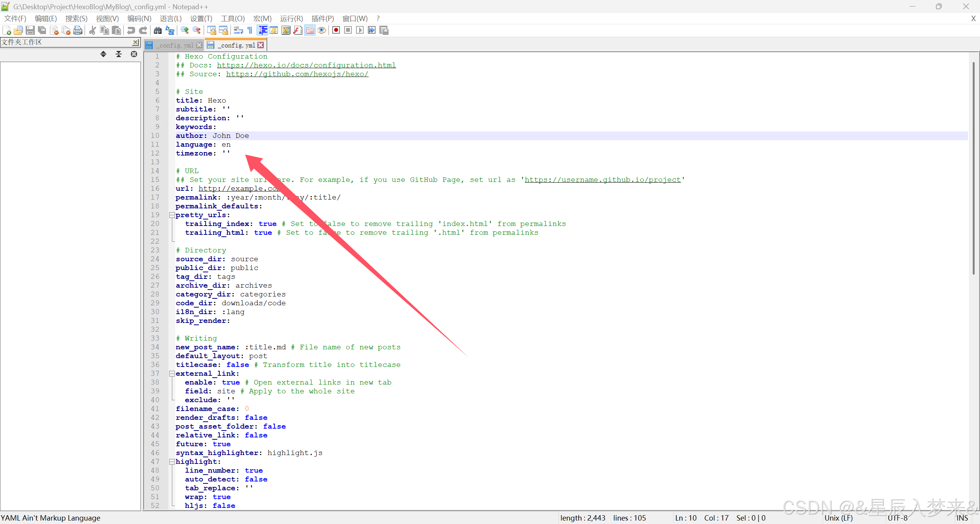Screen dimensions: 980x524
Task: Collapse the external_link fold block
Action: click(172, 373)
